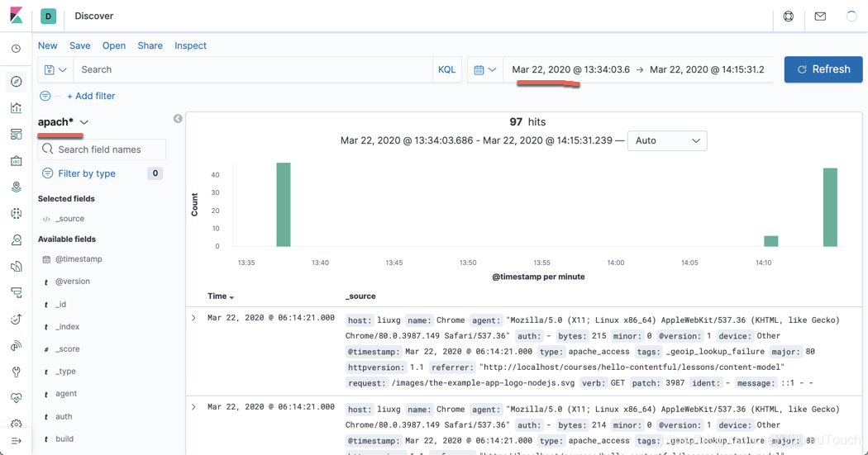Expand the first document row

[193, 318]
